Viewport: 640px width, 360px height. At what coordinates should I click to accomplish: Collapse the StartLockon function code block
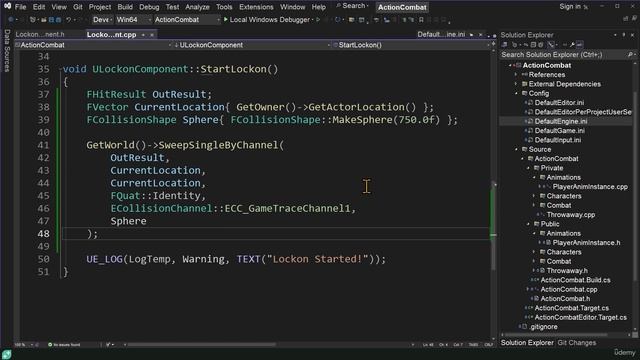(60, 69)
